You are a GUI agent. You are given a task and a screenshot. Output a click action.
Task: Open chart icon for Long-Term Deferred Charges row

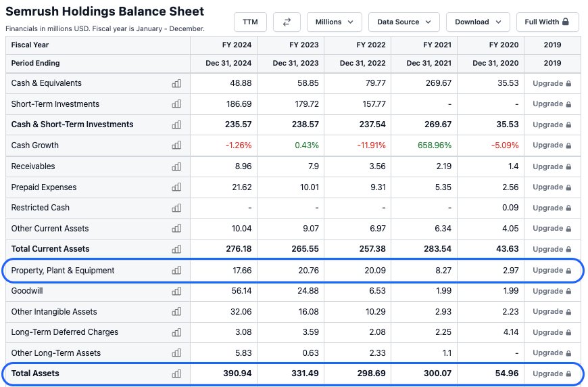(176, 332)
